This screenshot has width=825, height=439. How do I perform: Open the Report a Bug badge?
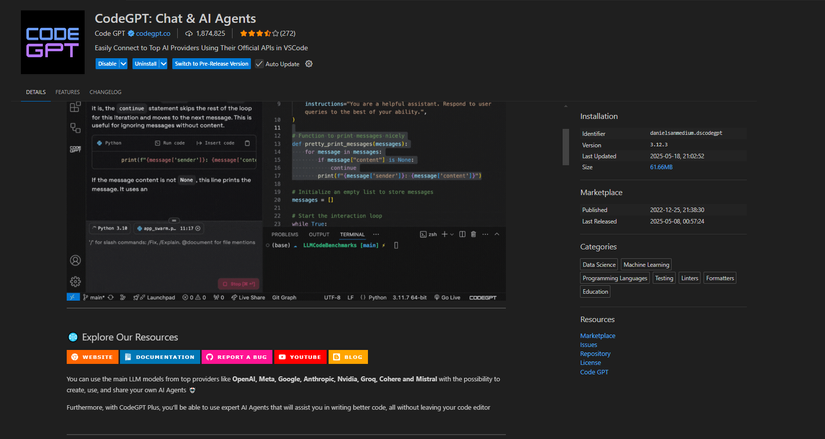point(237,357)
